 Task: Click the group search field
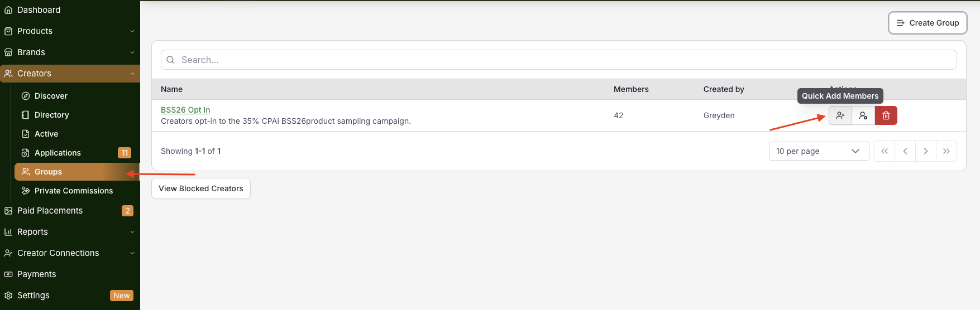[x=558, y=60]
